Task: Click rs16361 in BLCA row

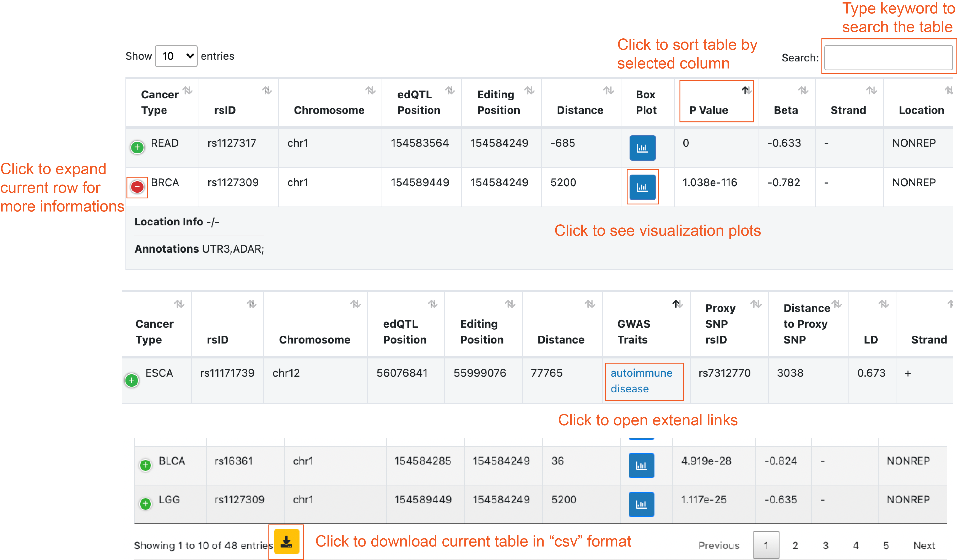Action: [x=233, y=461]
